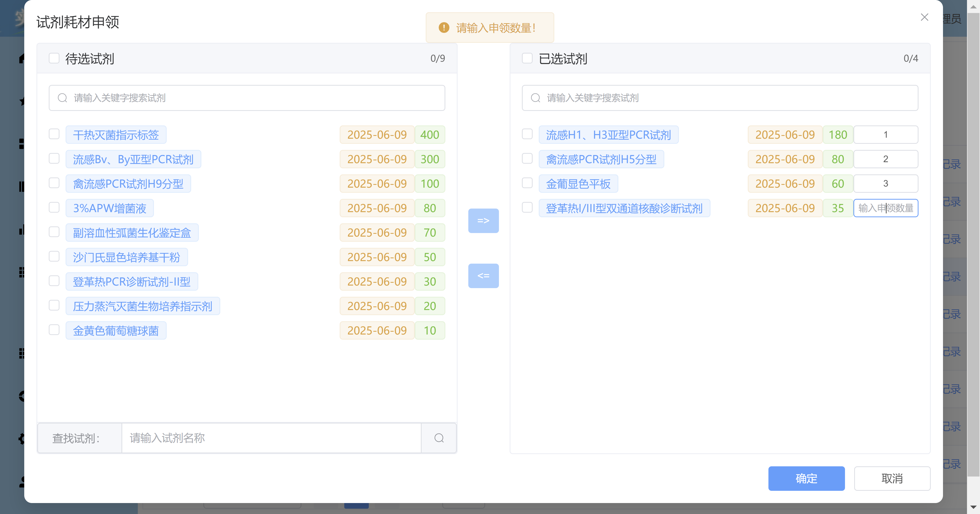Click the page scrollbar down arrow
Image resolution: width=980 pixels, height=514 pixels.
pos(973,507)
